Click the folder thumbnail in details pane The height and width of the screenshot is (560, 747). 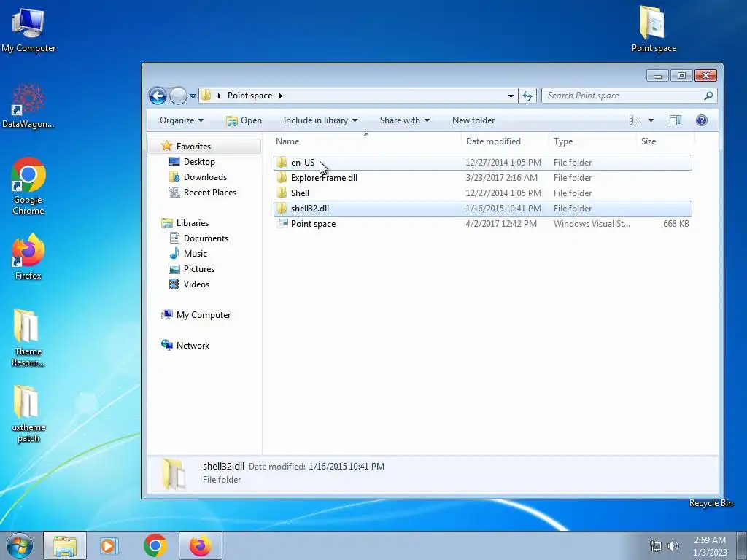pyautogui.click(x=174, y=474)
